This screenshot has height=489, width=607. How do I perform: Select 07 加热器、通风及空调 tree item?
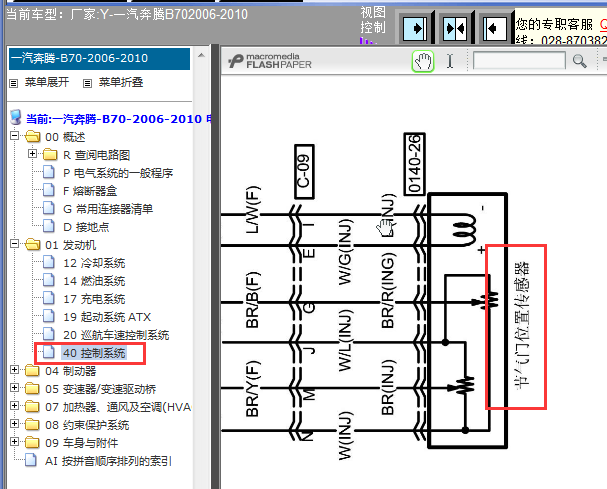pos(118,407)
